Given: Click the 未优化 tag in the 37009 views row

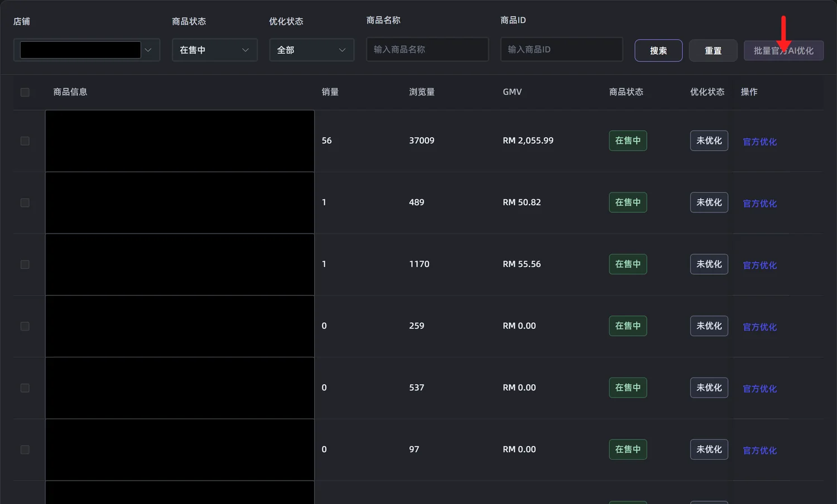Looking at the screenshot, I should [x=709, y=140].
